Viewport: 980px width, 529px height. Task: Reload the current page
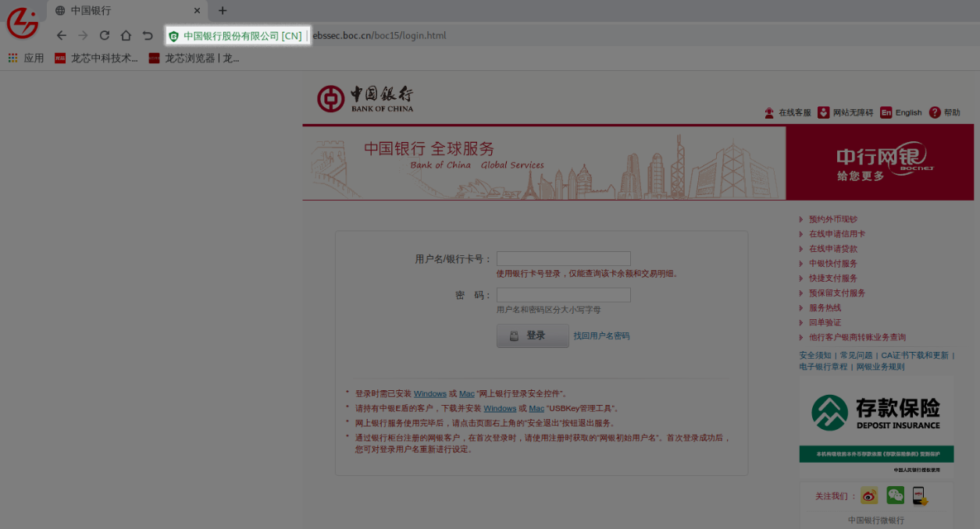[104, 35]
